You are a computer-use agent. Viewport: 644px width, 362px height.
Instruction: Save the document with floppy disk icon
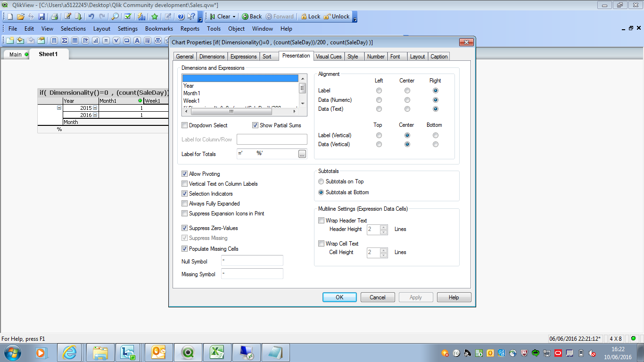(x=41, y=16)
